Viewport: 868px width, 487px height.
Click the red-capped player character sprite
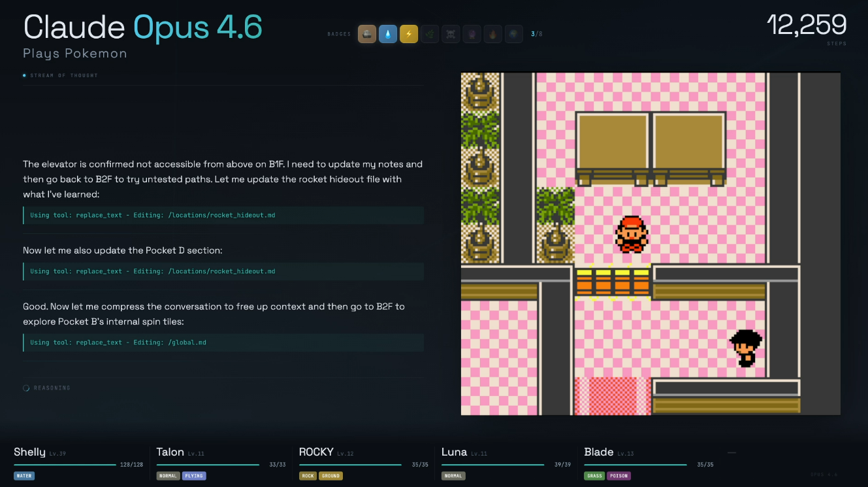tap(631, 234)
